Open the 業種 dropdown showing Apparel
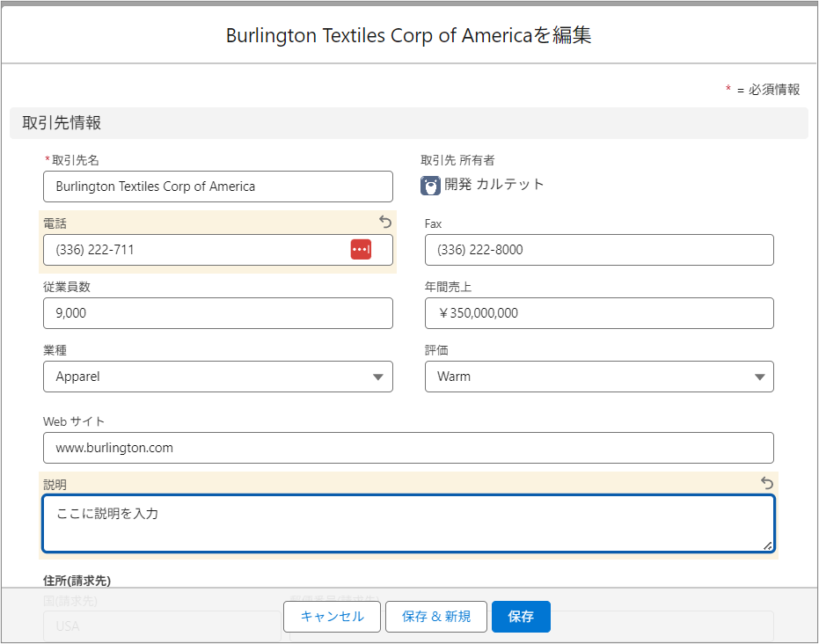819x644 pixels. pos(217,377)
